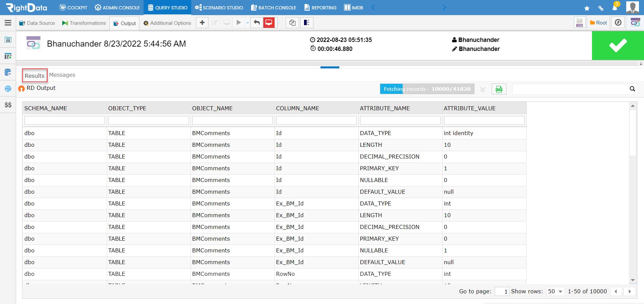Click the copy icon on the Output toolbar
The image size is (644, 304).
tap(292, 22)
